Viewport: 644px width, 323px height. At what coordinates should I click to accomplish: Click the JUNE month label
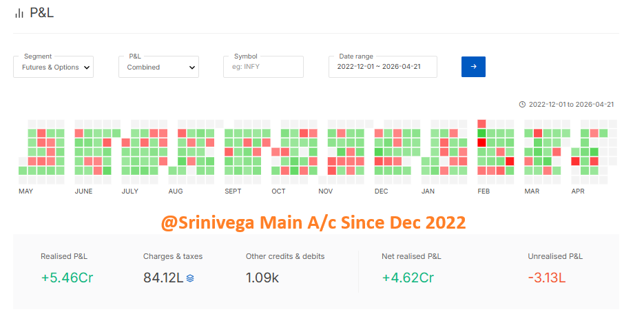coord(84,191)
